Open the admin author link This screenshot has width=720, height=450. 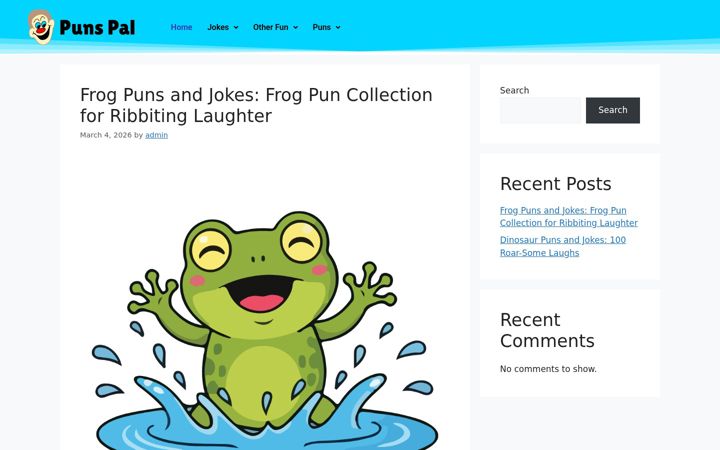(157, 135)
